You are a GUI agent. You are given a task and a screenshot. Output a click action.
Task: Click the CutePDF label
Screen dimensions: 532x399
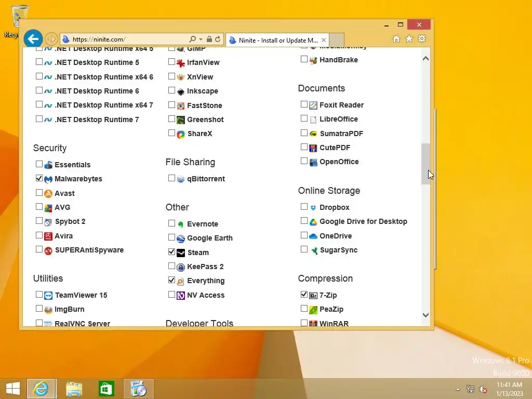335,148
